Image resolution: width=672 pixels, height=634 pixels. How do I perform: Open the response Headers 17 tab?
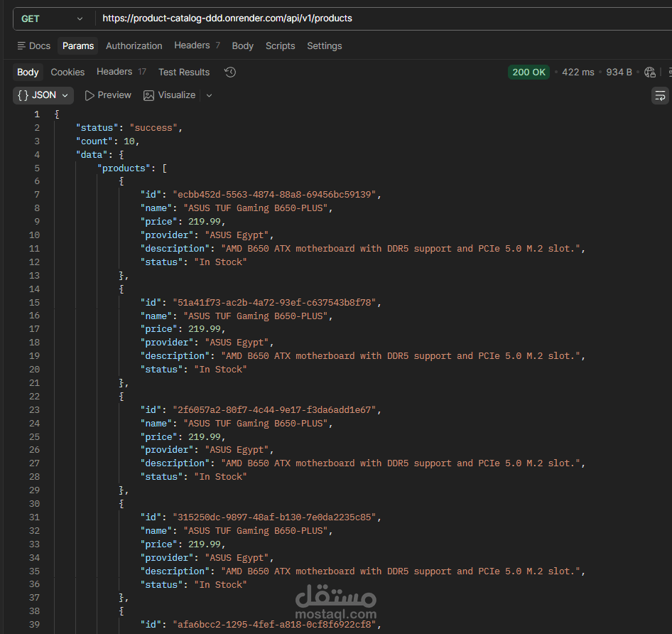coord(121,72)
